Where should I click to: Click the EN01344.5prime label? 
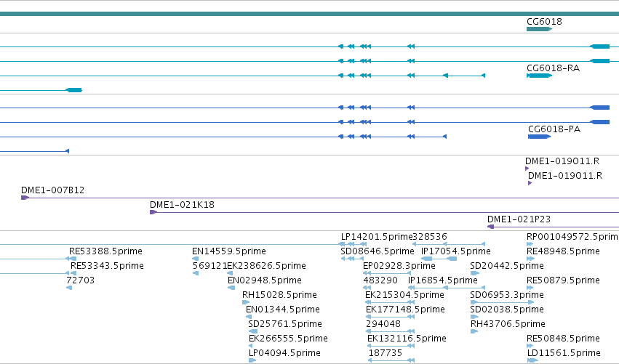tap(283, 310)
